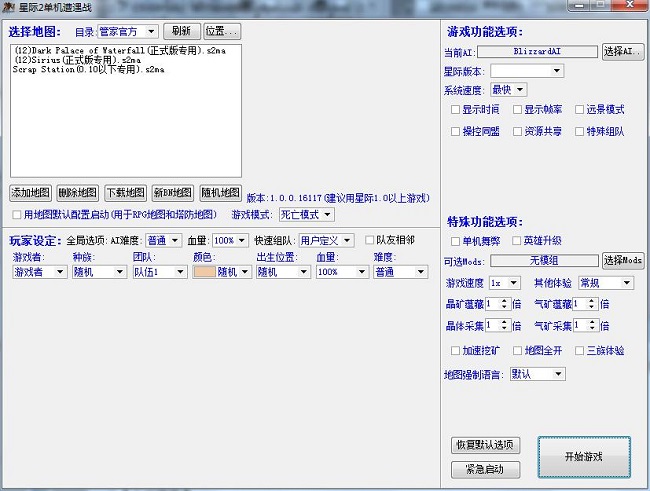This screenshot has width=650, height=491.
Task: Open the 游戏速度 dropdown
Action: [x=505, y=283]
